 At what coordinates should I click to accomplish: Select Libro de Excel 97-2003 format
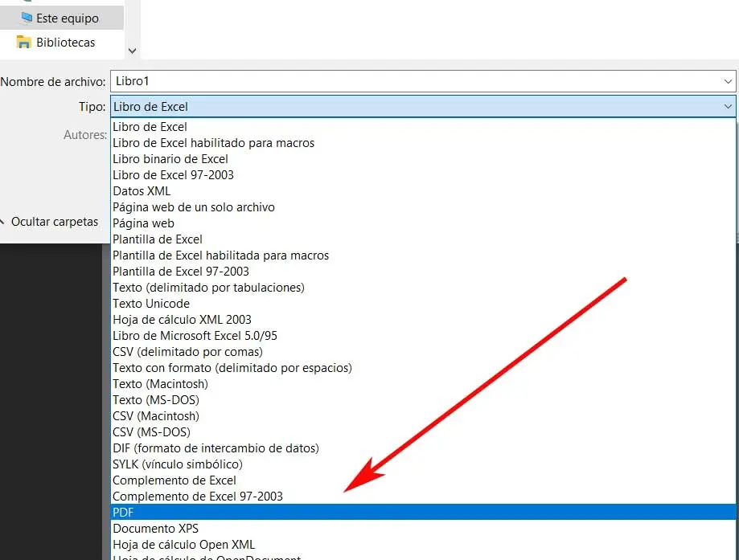[x=423, y=174]
